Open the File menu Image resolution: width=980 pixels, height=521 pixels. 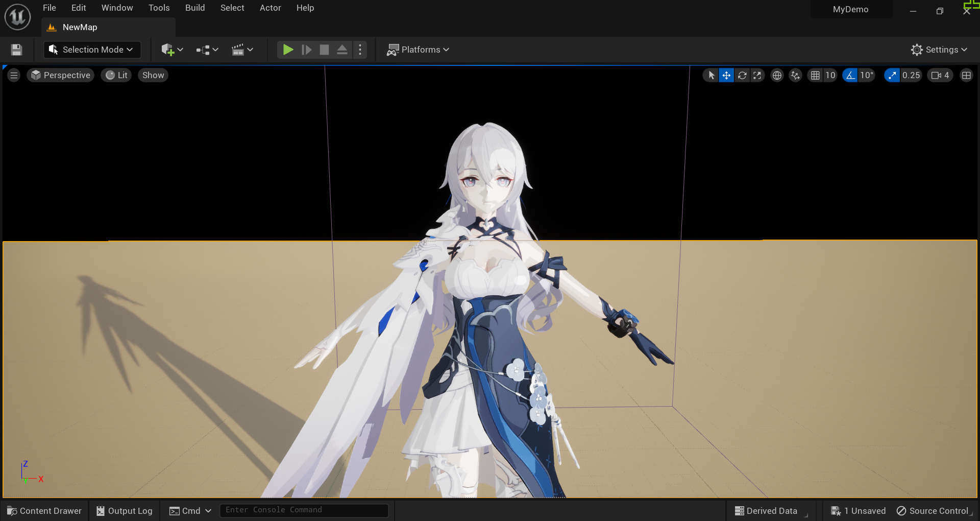click(x=50, y=8)
